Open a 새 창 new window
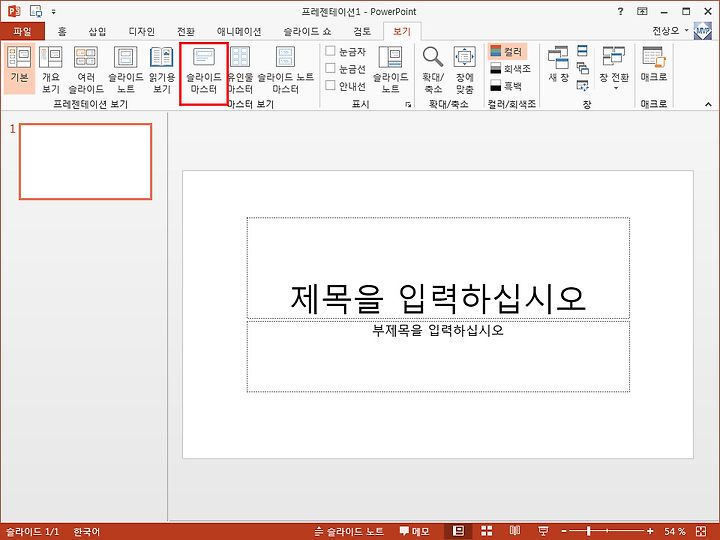 pos(558,64)
